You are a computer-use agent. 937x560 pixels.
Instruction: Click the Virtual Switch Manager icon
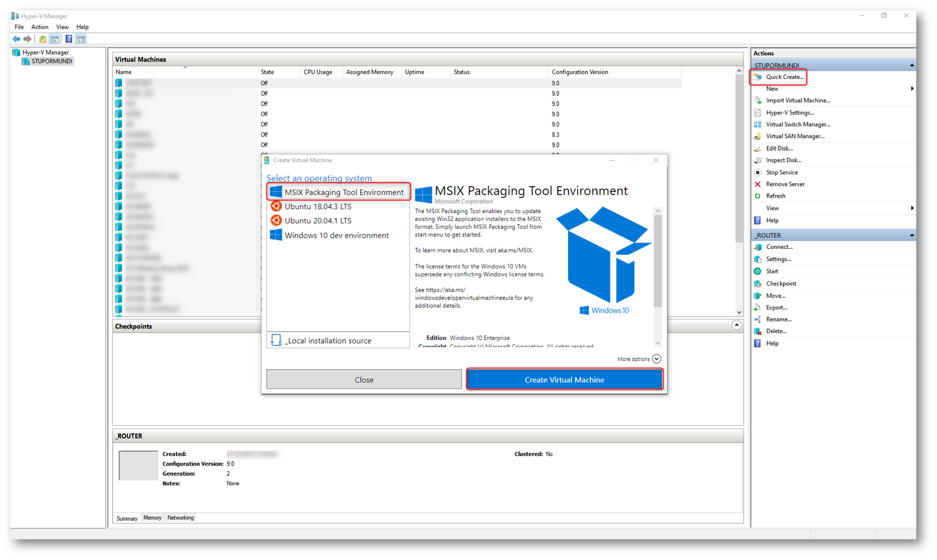pos(758,125)
